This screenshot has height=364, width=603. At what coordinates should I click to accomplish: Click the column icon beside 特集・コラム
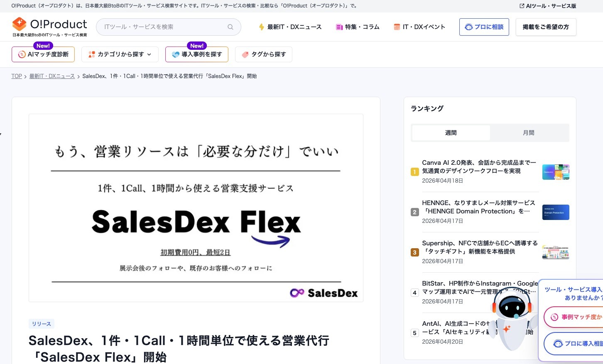[339, 27]
